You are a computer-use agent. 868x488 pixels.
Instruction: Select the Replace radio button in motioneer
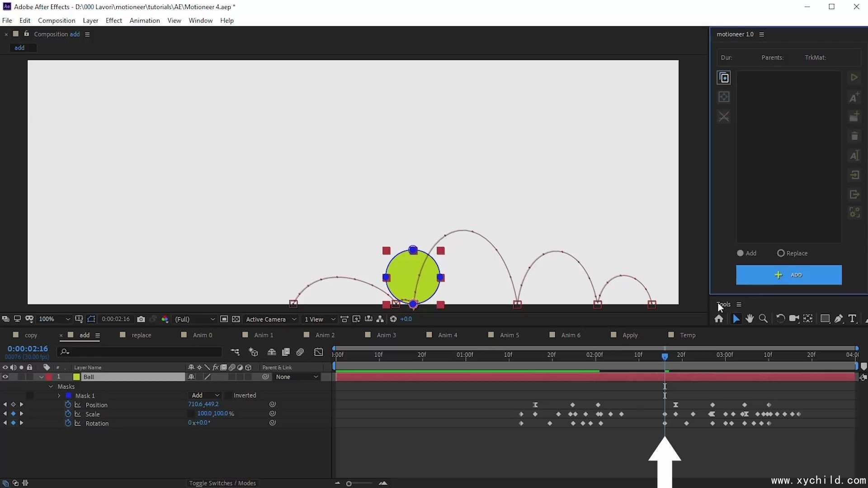point(781,253)
